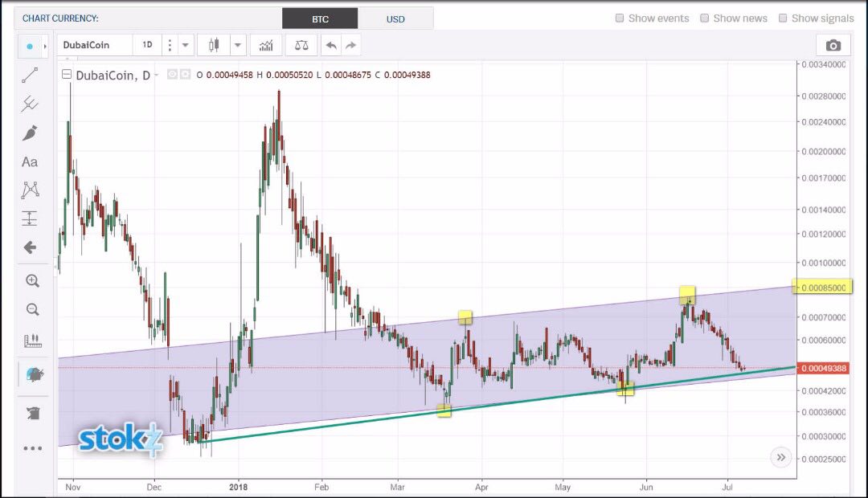Open the interval dropdown arrow
868x498 pixels.
186,45
